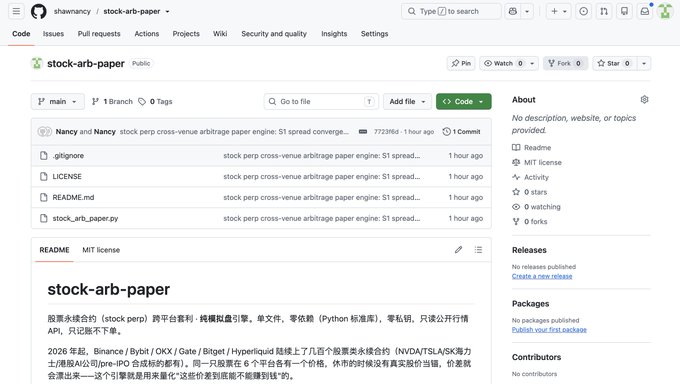Open the Projects tab

(186, 33)
